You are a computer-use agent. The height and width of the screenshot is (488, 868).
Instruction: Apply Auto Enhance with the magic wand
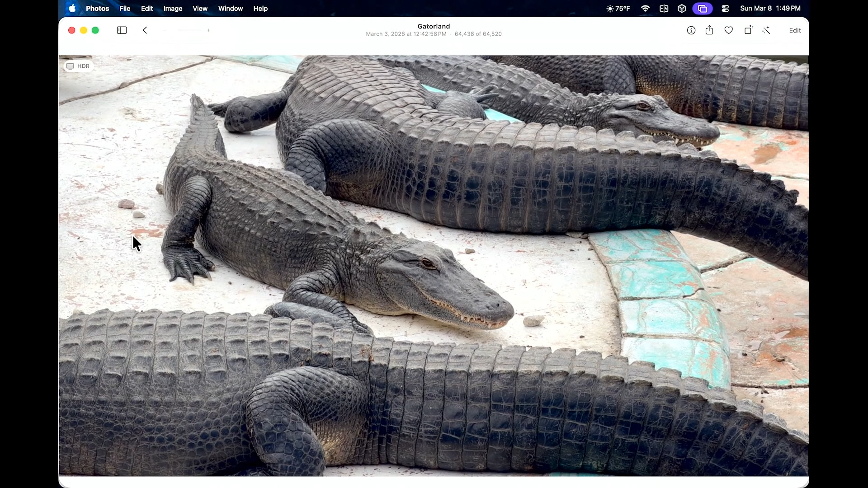767,30
